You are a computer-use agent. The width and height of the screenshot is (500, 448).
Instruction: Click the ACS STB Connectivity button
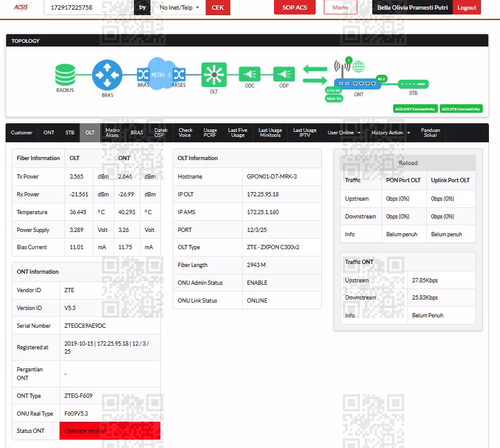point(461,109)
